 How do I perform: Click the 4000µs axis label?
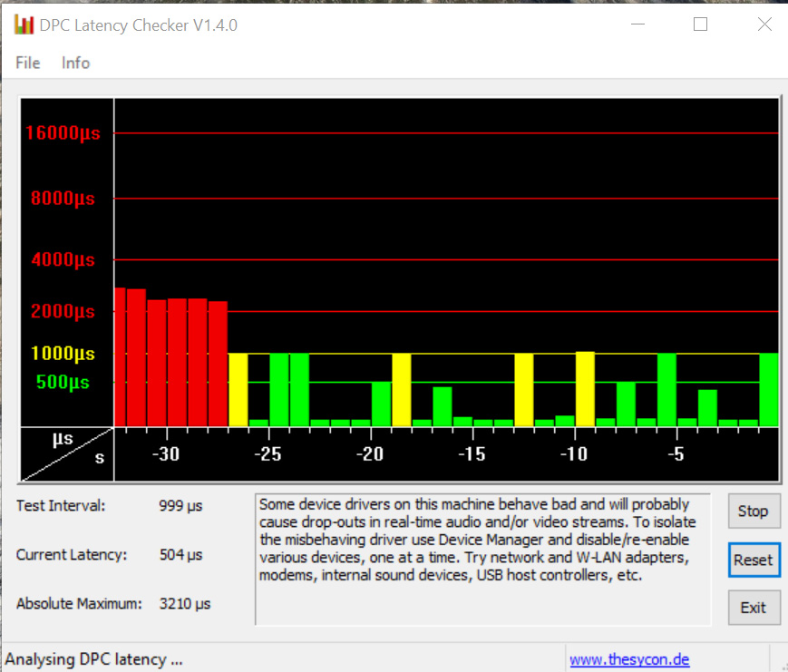pyautogui.click(x=63, y=260)
